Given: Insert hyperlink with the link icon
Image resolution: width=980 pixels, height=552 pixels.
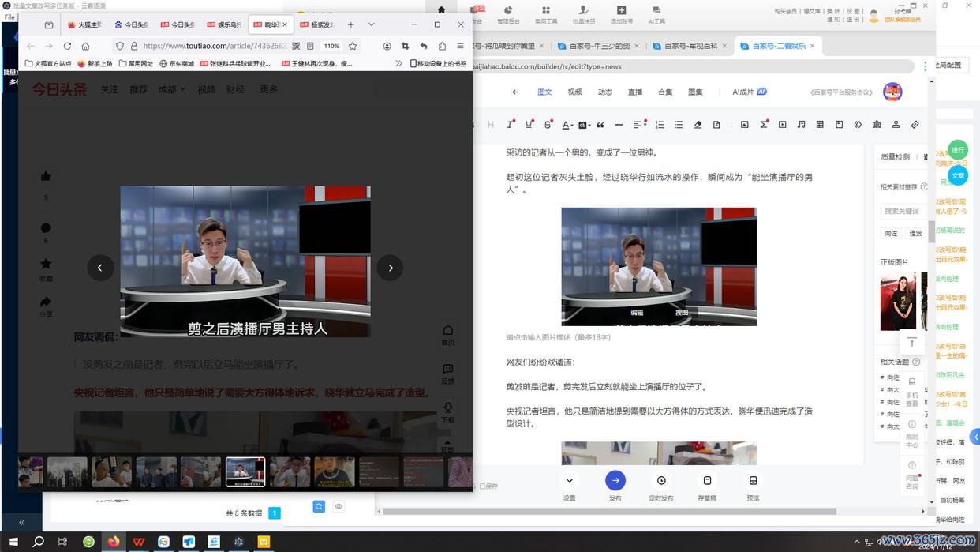Looking at the screenshot, I should pos(915,125).
